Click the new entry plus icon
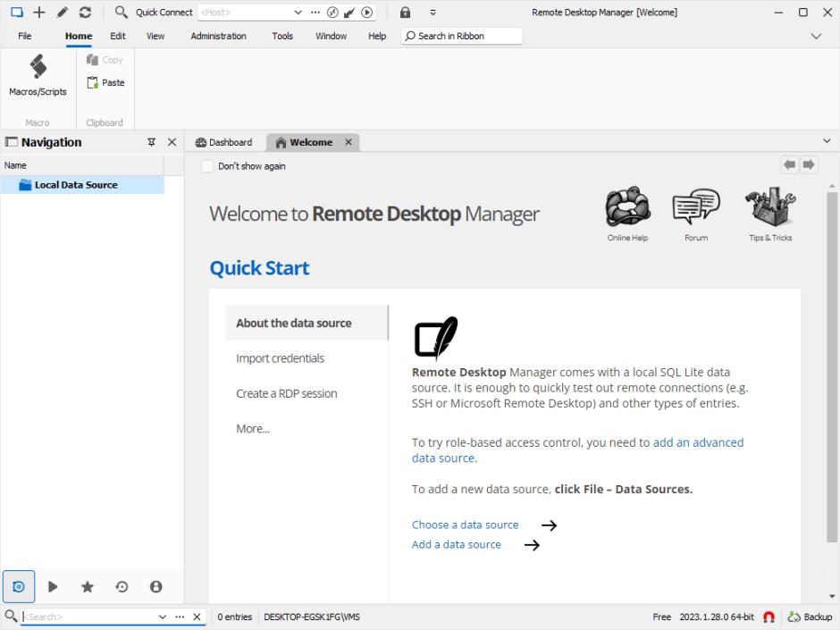 pyautogui.click(x=39, y=12)
